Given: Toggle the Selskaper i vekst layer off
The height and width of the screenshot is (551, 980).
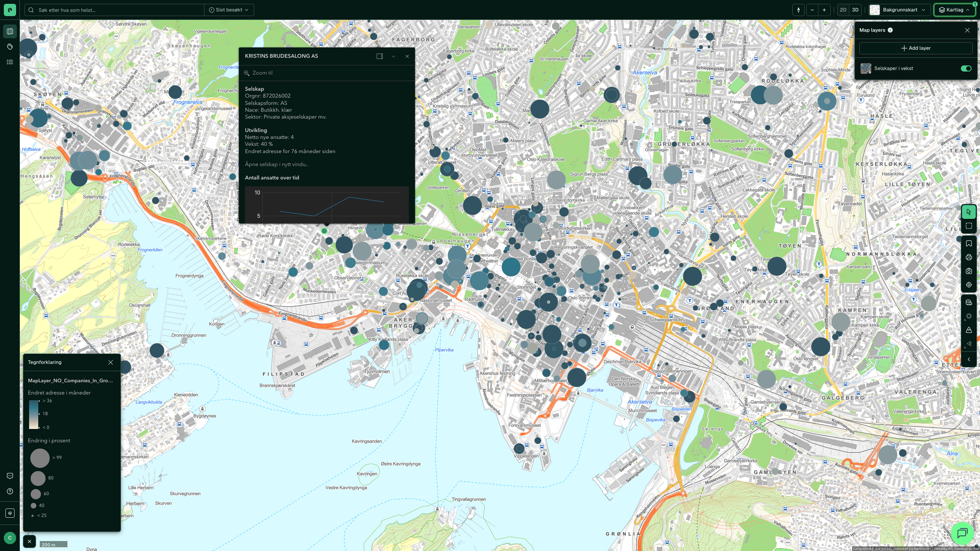Looking at the screenshot, I should (x=966, y=68).
